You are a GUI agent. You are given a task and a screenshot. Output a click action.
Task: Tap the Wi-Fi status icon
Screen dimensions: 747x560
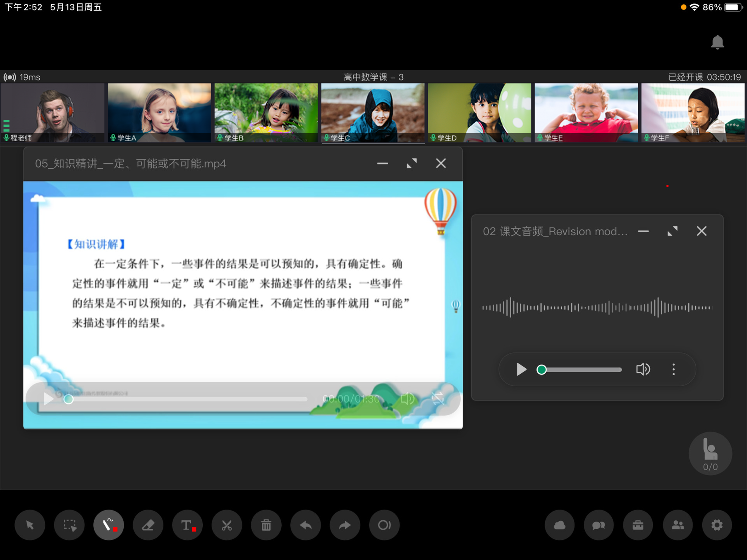pyautogui.click(x=694, y=7)
